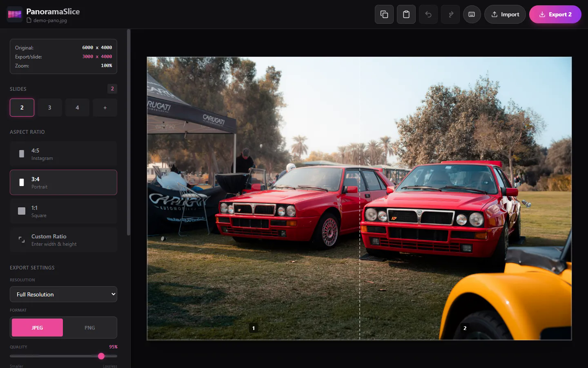Click the undo arrow button
The image size is (588, 368).
[x=428, y=14]
